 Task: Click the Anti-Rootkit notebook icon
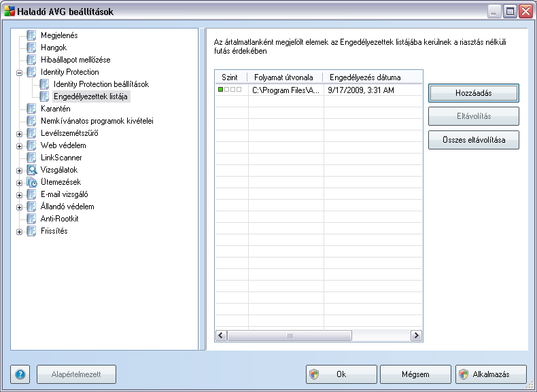[31, 219]
